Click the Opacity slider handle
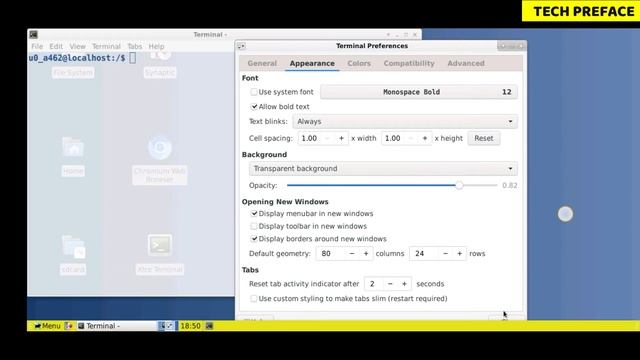 pos(459,185)
